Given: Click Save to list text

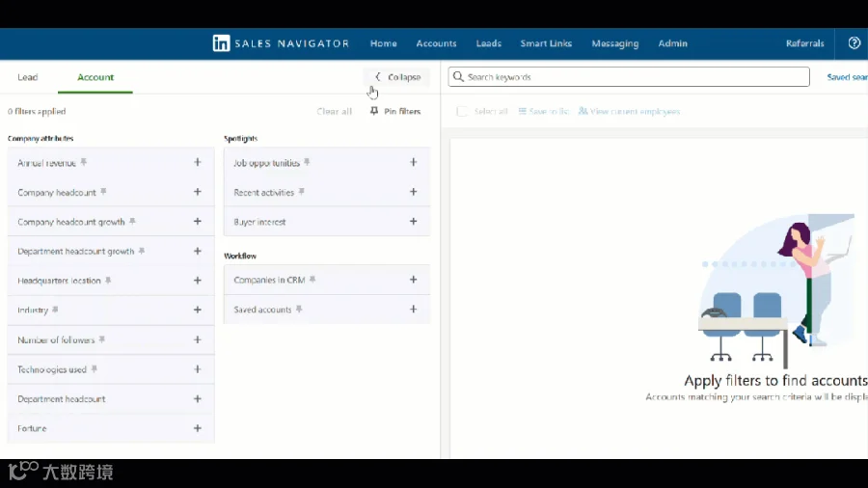Looking at the screenshot, I should pyautogui.click(x=549, y=111).
